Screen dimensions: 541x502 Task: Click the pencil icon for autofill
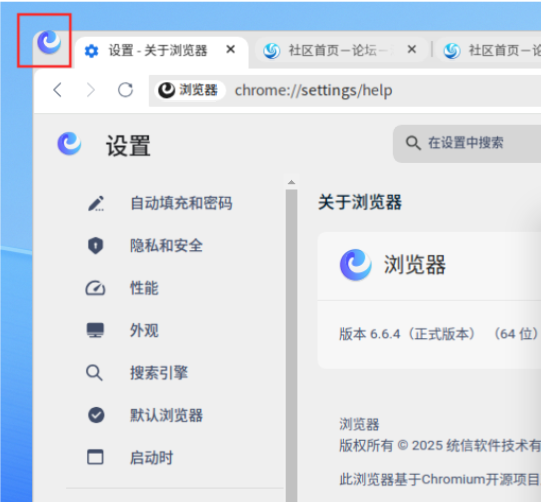pyautogui.click(x=96, y=203)
